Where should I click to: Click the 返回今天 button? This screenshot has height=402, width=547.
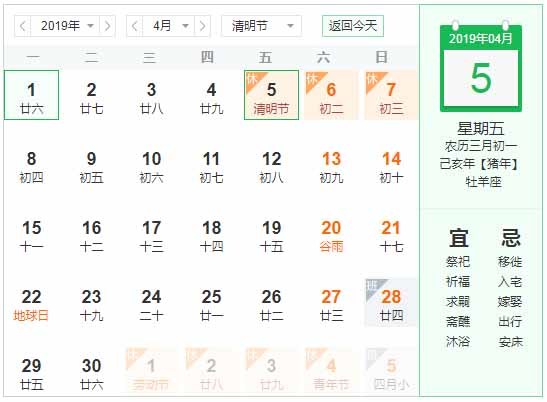(353, 26)
